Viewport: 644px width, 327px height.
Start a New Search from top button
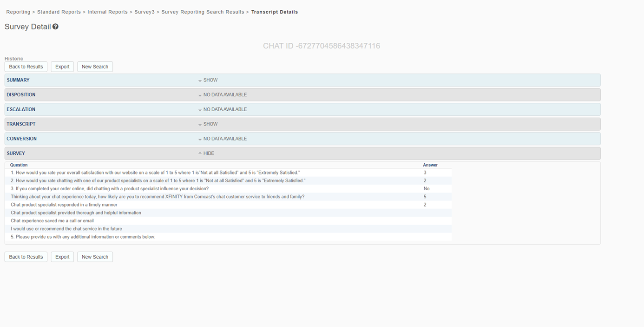pyautogui.click(x=95, y=67)
